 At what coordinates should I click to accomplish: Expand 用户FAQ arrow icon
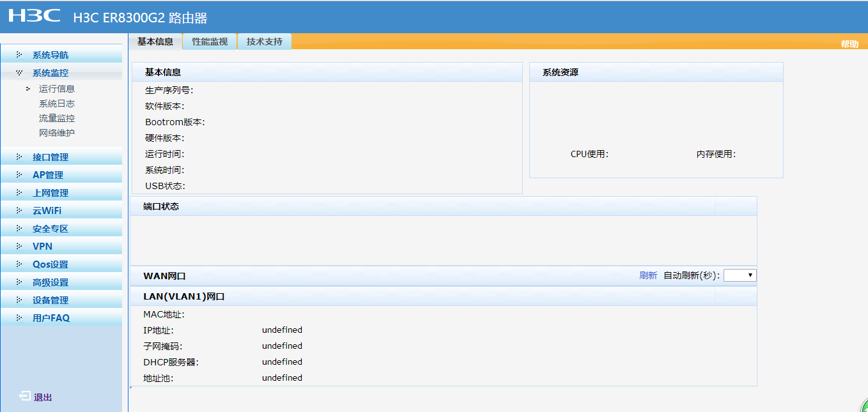click(x=19, y=317)
